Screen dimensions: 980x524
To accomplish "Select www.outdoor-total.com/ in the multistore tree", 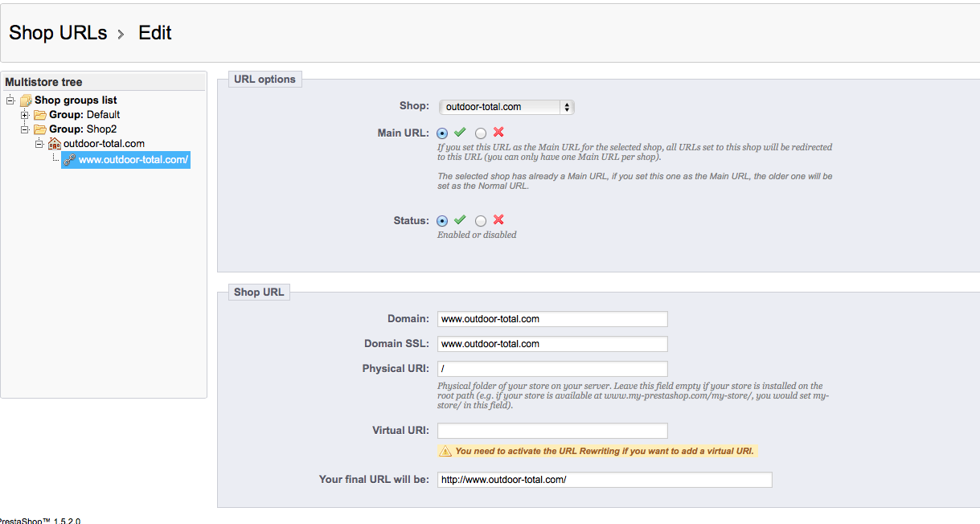I will coord(133,160).
